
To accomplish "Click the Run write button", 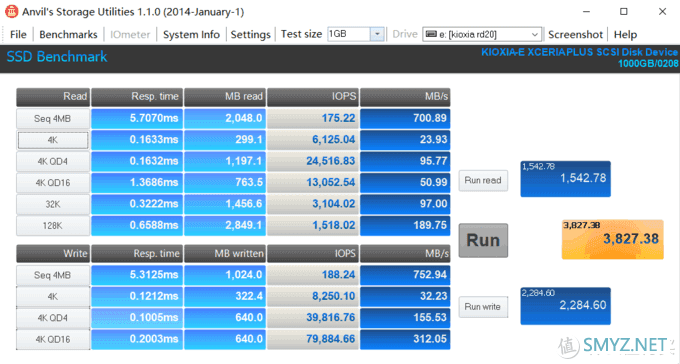I will (x=483, y=307).
